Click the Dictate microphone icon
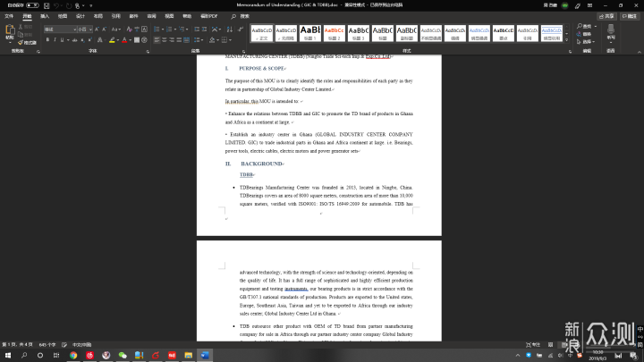 coord(611,29)
